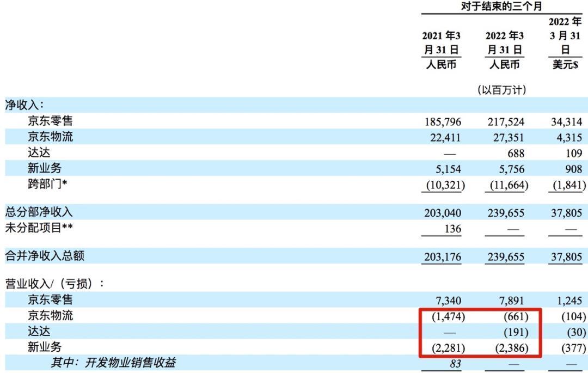Select 37,805 in the 合并净收入总额 row
The height and width of the screenshot is (373, 588).
[x=567, y=257]
